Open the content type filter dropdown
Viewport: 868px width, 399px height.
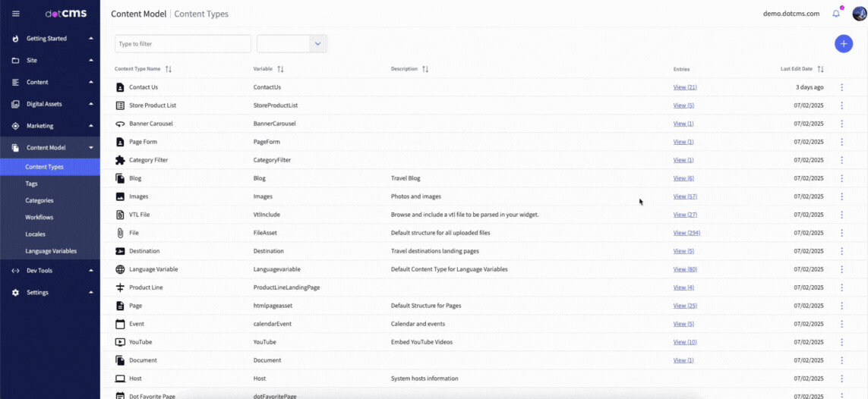pyautogui.click(x=317, y=44)
